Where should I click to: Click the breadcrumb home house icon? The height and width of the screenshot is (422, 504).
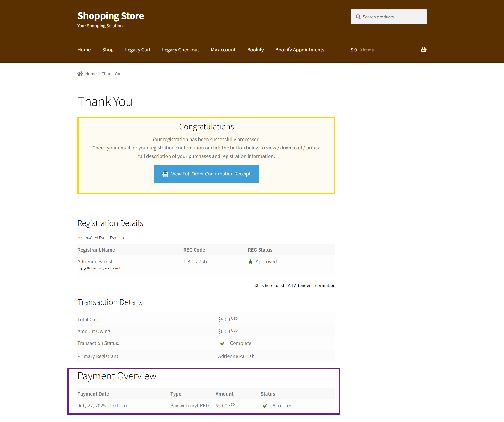point(80,73)
